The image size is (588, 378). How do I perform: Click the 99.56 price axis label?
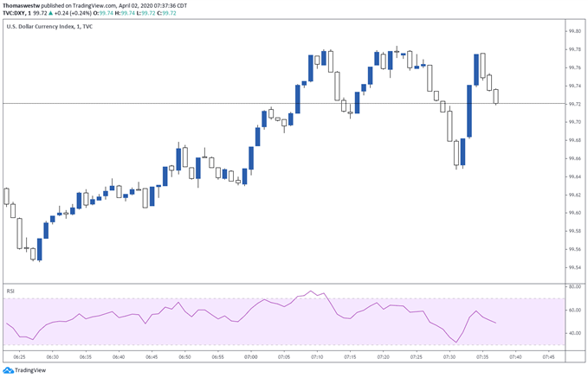pos(575,249)
